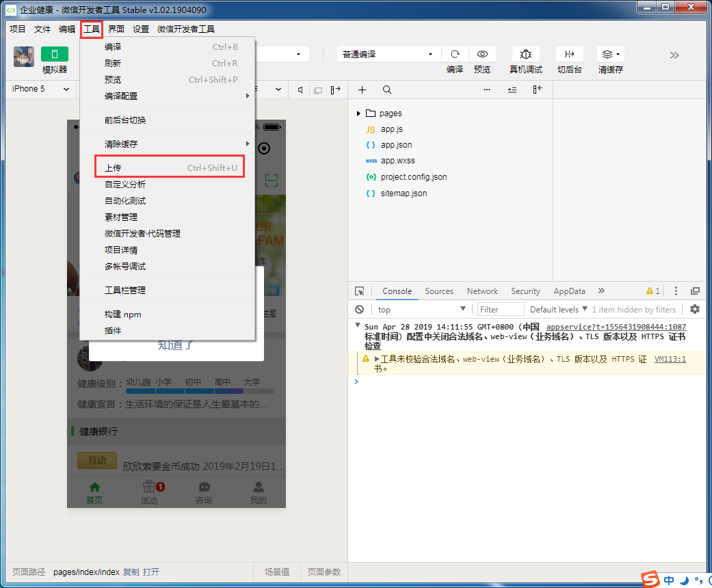Viewport: 712px width, 588px height.
Task: Open project.config.json file
Action: tap(414, 177)
